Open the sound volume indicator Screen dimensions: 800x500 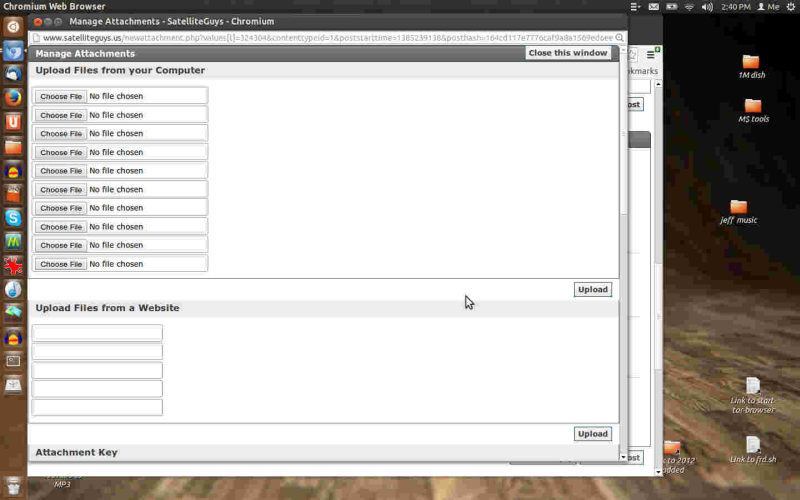[x=707, y=7]
